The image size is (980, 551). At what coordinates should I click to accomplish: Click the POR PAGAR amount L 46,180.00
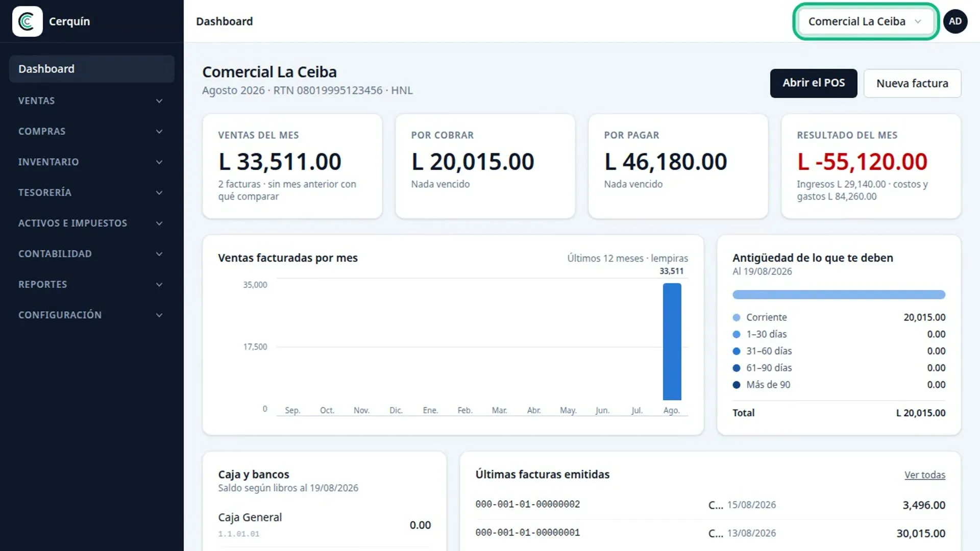666,162
